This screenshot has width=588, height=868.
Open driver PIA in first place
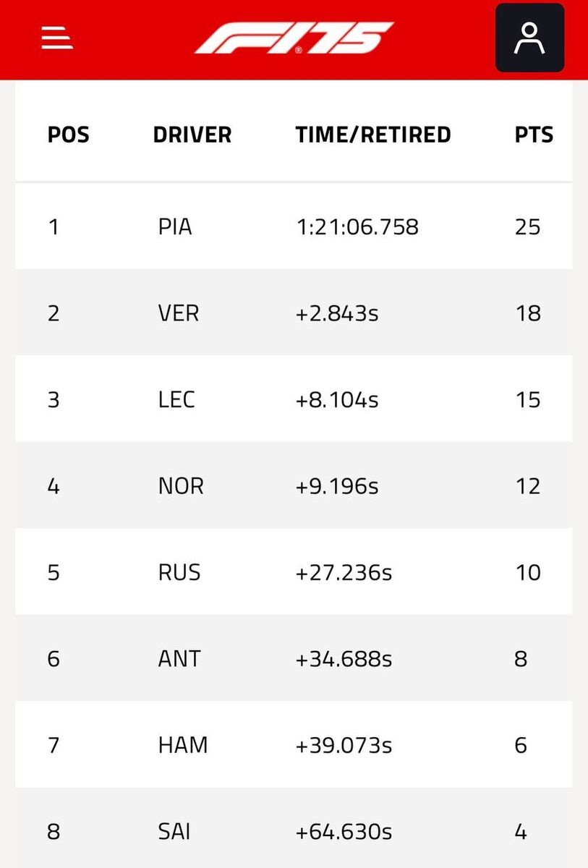tap(175, 227)
